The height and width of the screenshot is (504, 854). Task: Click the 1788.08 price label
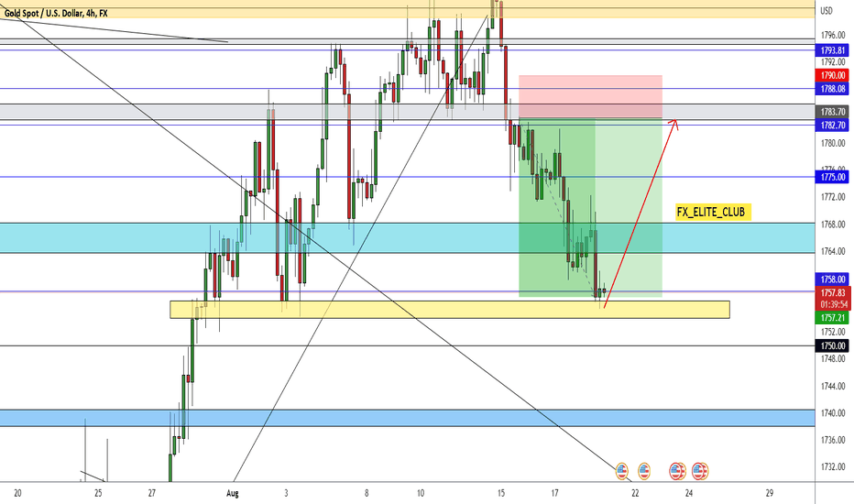(x=833, y=88)
